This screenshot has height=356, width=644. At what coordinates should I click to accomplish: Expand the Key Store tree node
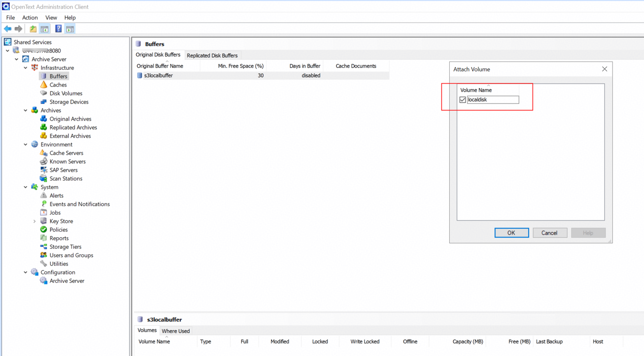pos(34,221)
